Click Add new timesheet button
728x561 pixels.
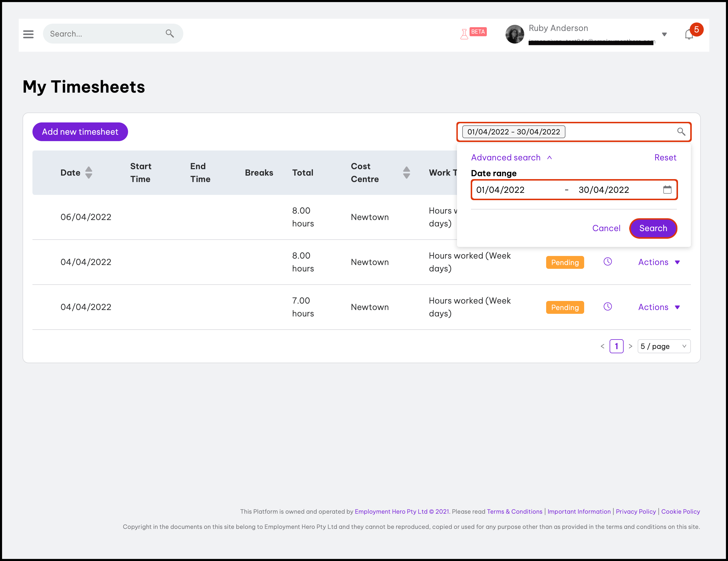point(80,132)
